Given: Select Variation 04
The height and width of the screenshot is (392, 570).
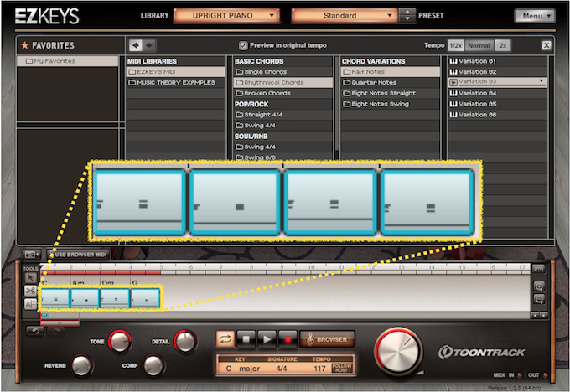Looking at the screenshot, I should pyautogui.click(x=497, y=93).
